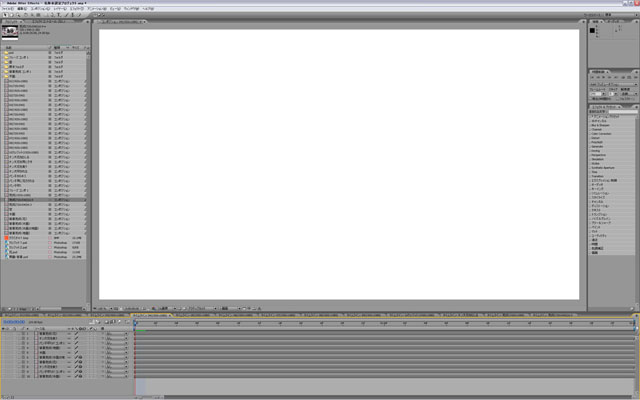Viewport: 640px width, 400px height.
Task: Select the Type (T) tool
Action: [59, 15]
